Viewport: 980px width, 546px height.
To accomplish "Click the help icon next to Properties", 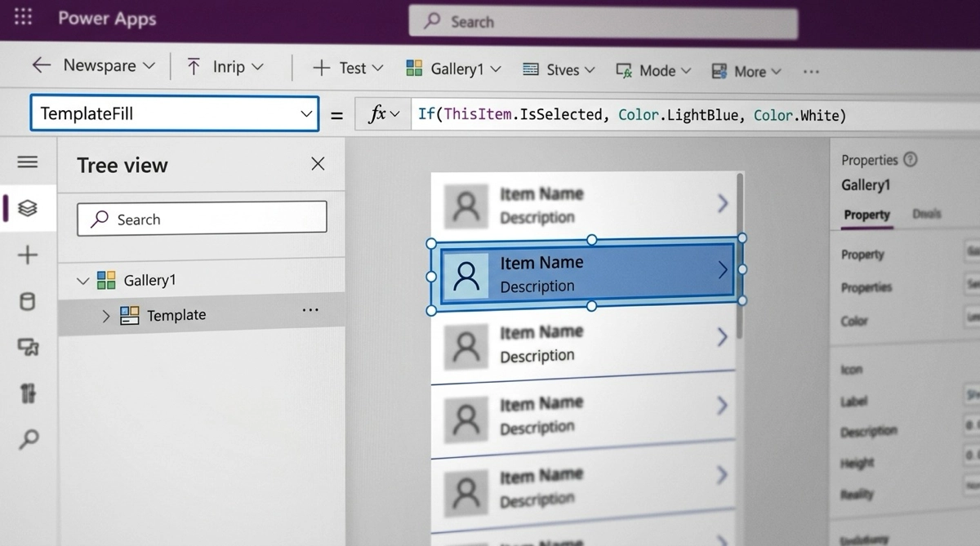I will pos(911,159).
